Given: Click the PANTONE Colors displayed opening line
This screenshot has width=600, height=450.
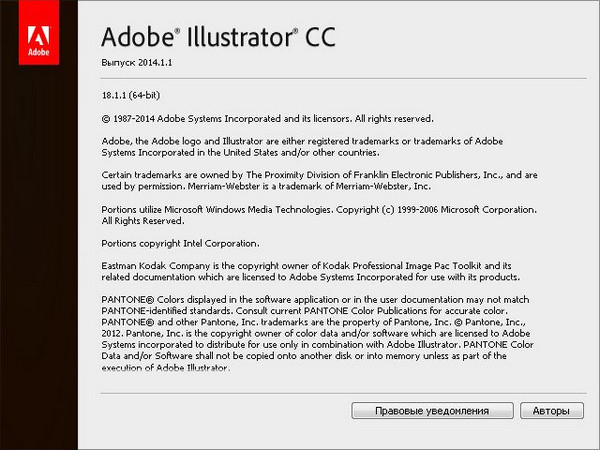Looking at the screenshot, I should [x=320, y=299].
